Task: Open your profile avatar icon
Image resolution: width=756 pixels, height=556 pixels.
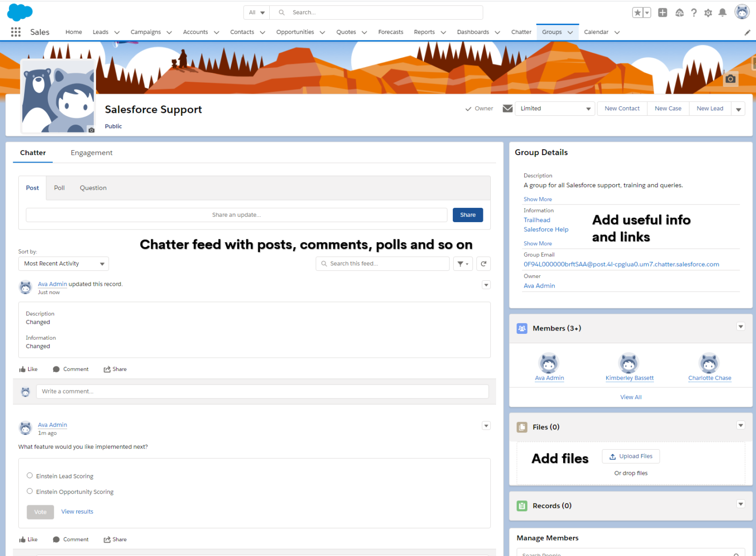Action: [742, 12]
